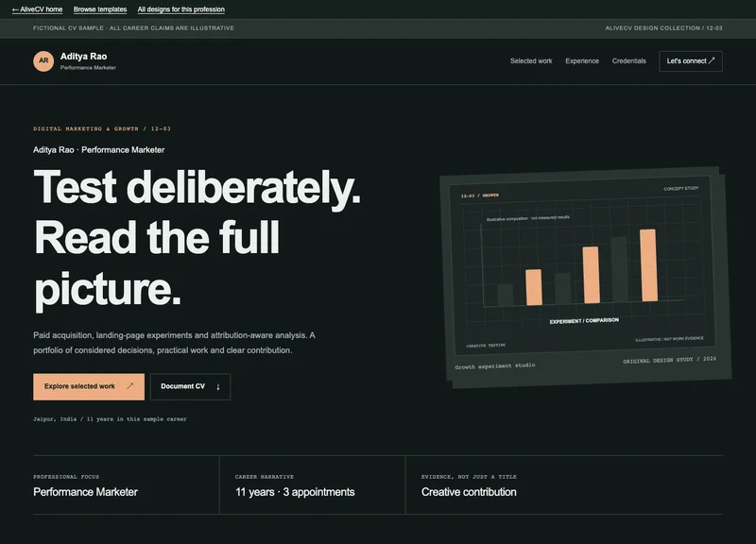Click 'ILLUSTRATIVE / NOT WORK EVIDENCE' chart text
Viewport: 756px width, 544px height.
point(669,339)
